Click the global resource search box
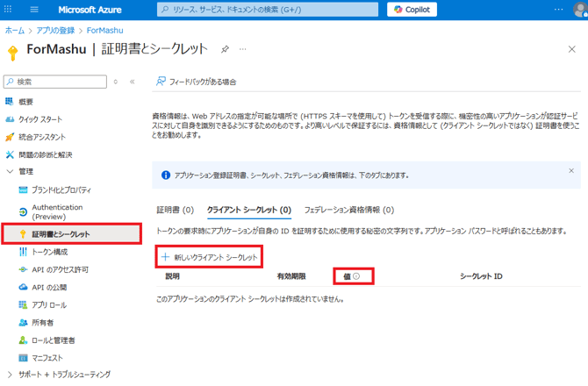Screen dimensions: 588x386 (x=268, y=10)
